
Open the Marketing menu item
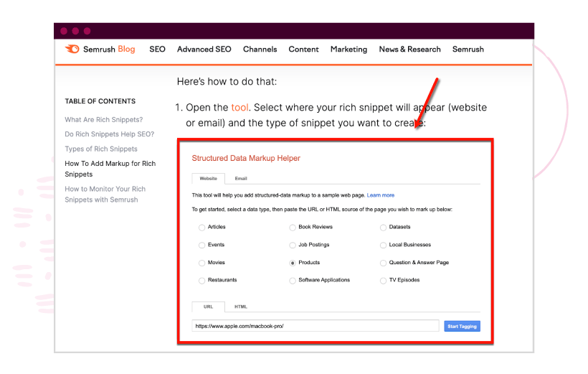348,50
